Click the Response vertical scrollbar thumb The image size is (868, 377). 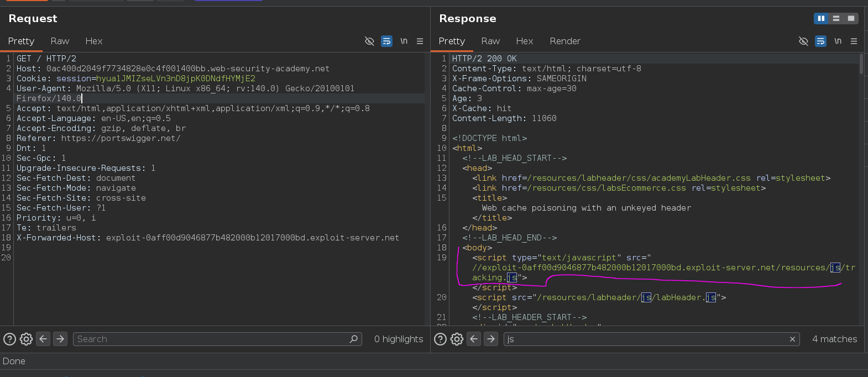tap(861, 64)
